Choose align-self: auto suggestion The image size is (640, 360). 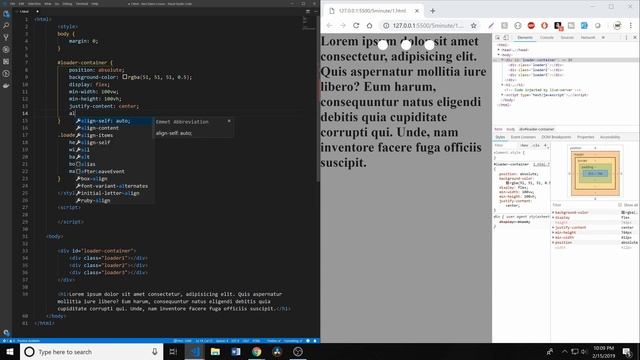coord(113,121)
